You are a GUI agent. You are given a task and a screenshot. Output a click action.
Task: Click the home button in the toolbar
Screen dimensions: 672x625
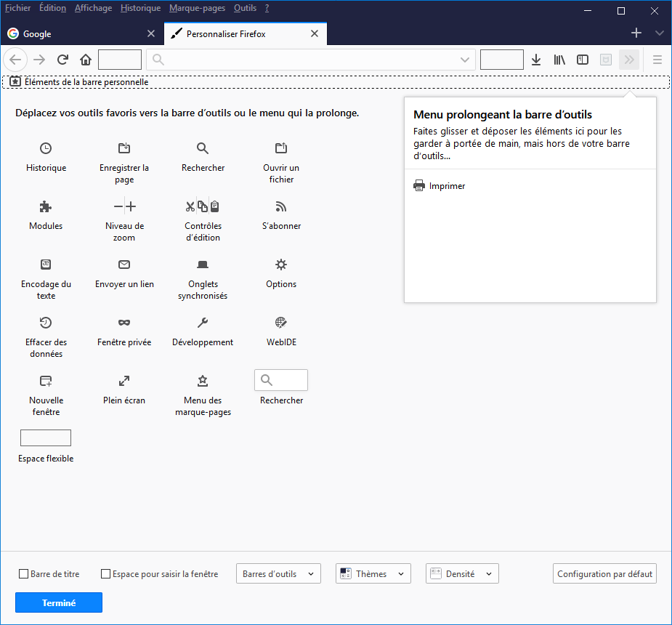(86, 60)
